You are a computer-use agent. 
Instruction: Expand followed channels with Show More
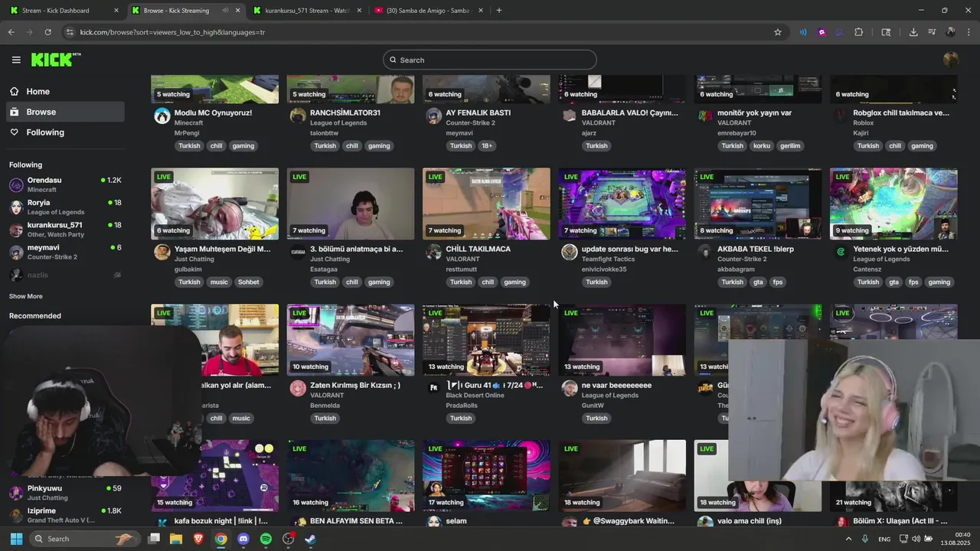[26, 296]
